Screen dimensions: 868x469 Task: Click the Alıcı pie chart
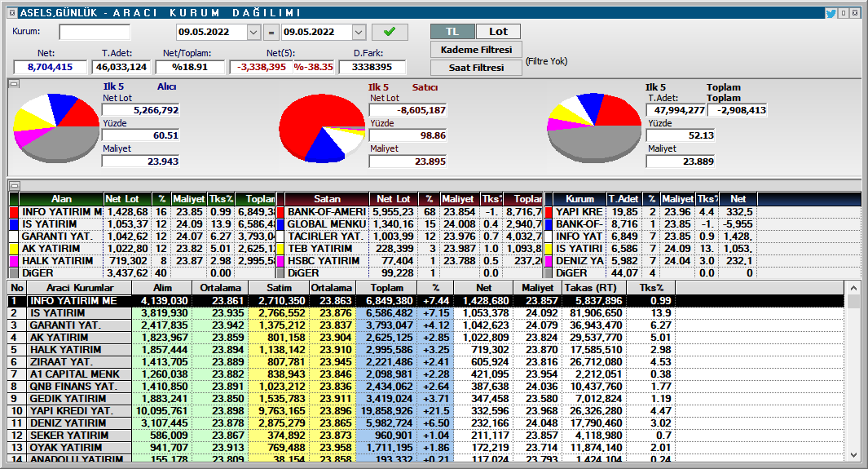(56, 128)
